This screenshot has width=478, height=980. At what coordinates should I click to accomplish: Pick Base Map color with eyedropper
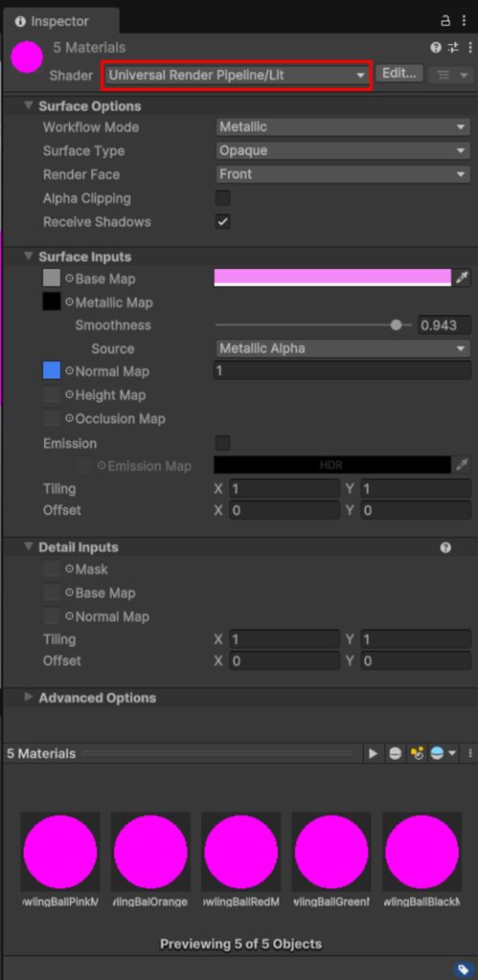click(463, 278)
